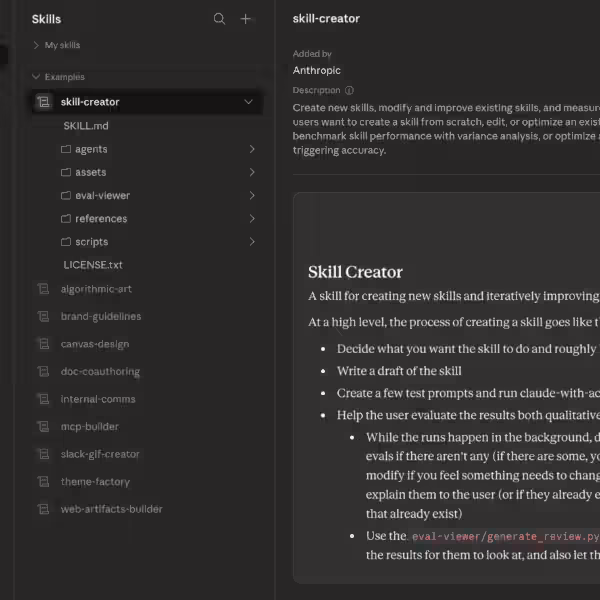600x600 pixels.
Task: Select the references folder
Action: point(101,219)
